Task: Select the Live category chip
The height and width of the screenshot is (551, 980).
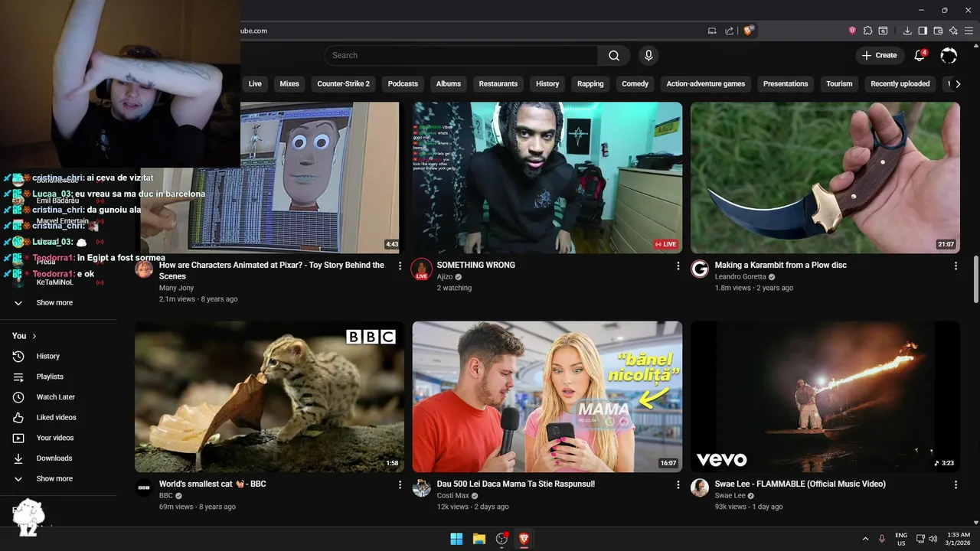Action: point(255,84)
